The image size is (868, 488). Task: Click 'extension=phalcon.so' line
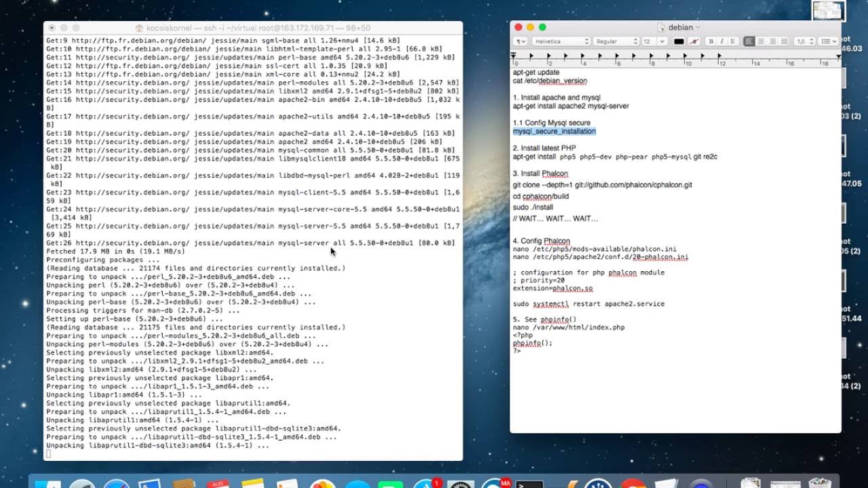tap(553, 289)
